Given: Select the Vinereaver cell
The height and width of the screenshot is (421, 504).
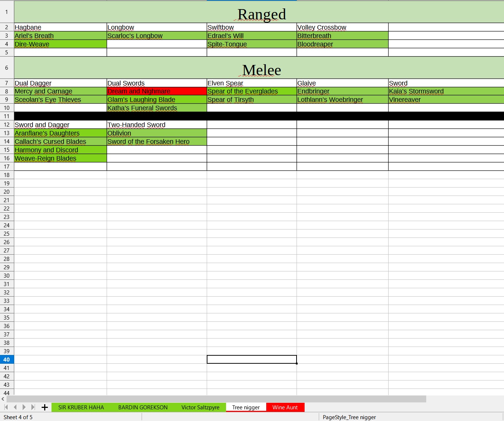Looking at the screenshot, I should pyautogui.click(x=446, y=100).
